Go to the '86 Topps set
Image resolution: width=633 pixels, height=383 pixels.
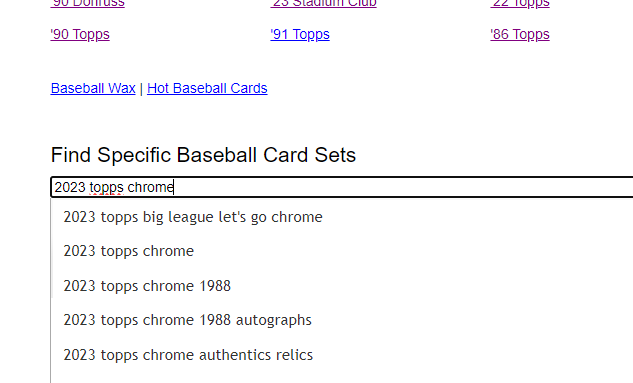pyautogui.click(x=520, y=34)
